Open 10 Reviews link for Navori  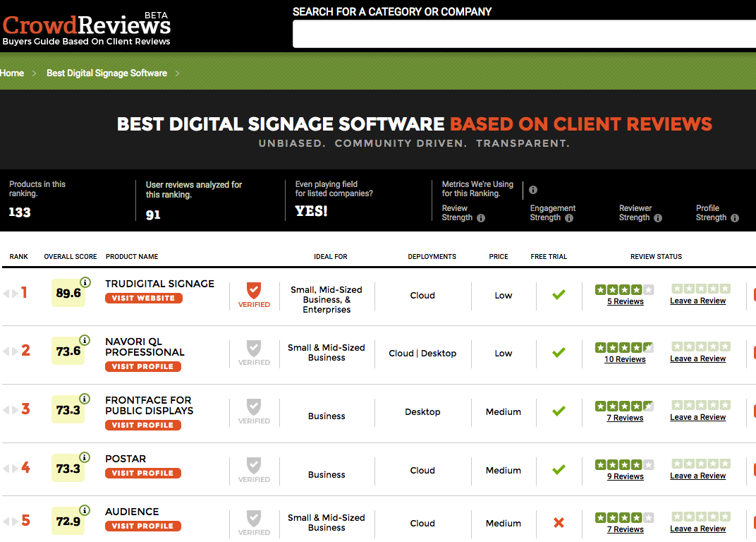point(625,359)
